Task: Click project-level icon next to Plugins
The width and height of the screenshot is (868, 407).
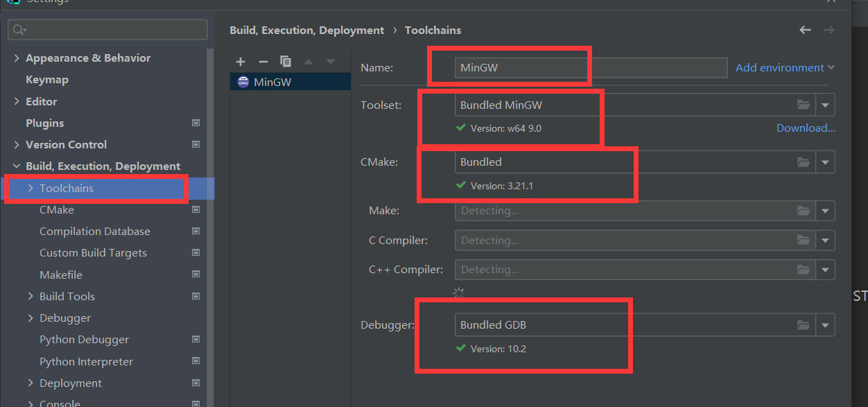Action: 196,123
